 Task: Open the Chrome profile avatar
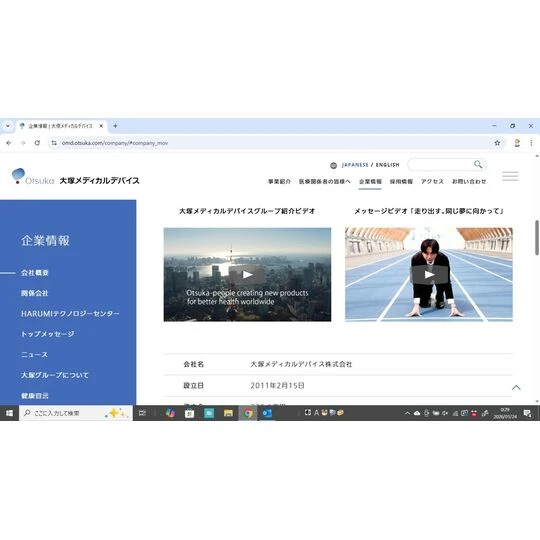517,143
